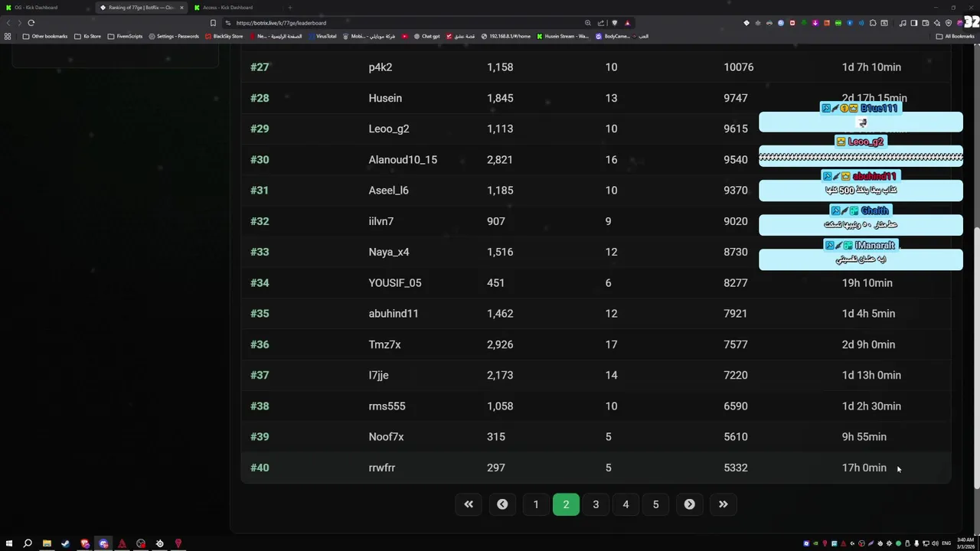The height and width of the screenshot is (551, 980).
Task: Click the apps grid icon in bookmarks bar
Action: (x=8, y=36)
